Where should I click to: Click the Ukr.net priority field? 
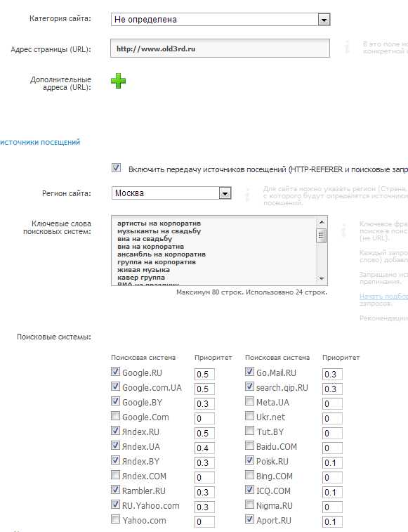click(332, 418)
